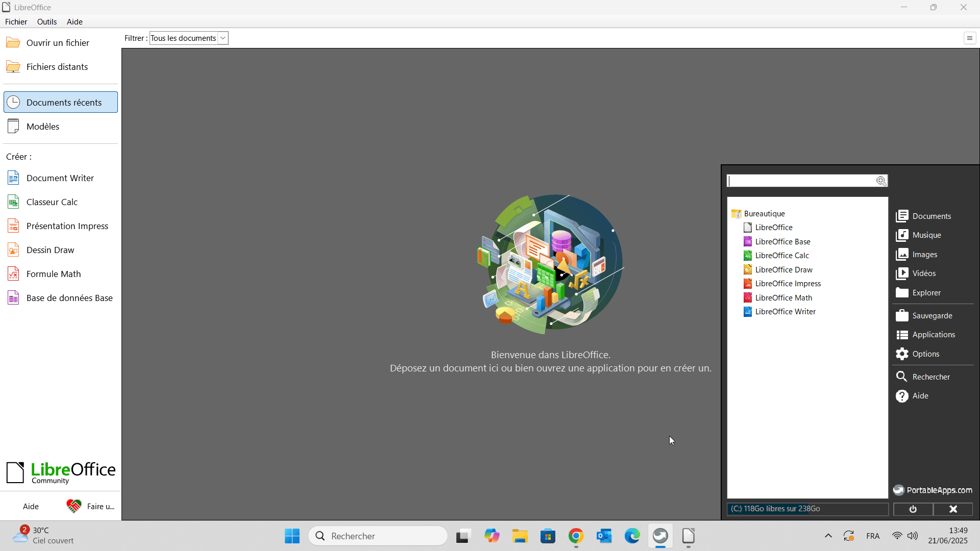Create a new Classeur Calc
The height and width of the screenshot is (551, 980).
(x=61, y=202)
